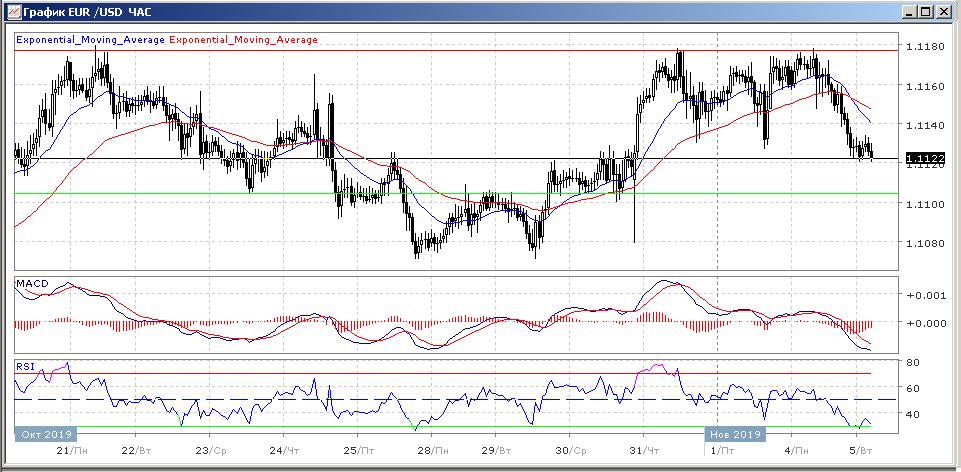Click the 23/Ср date label
The image size is (961, 472).
click(212, 451)
